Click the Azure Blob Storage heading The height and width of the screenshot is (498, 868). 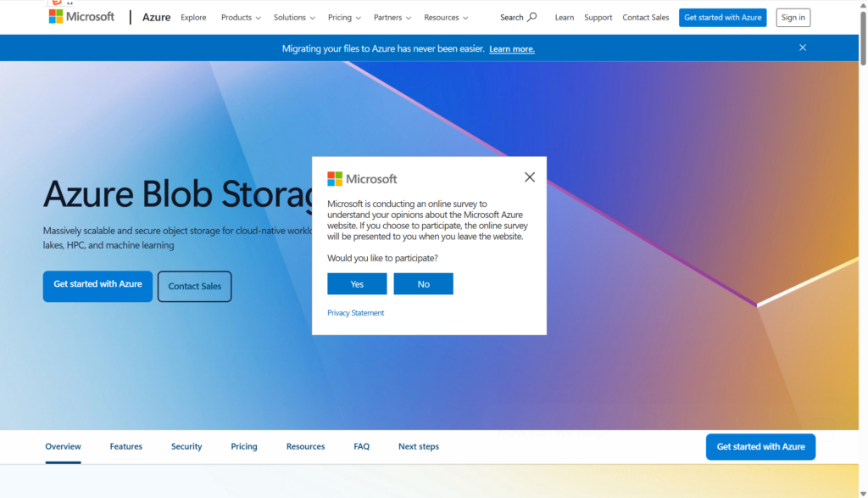click(178, 194)
